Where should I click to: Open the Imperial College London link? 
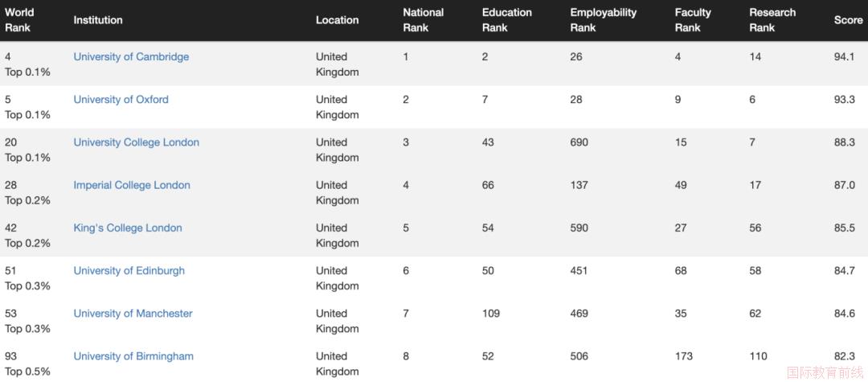point(132,185)
